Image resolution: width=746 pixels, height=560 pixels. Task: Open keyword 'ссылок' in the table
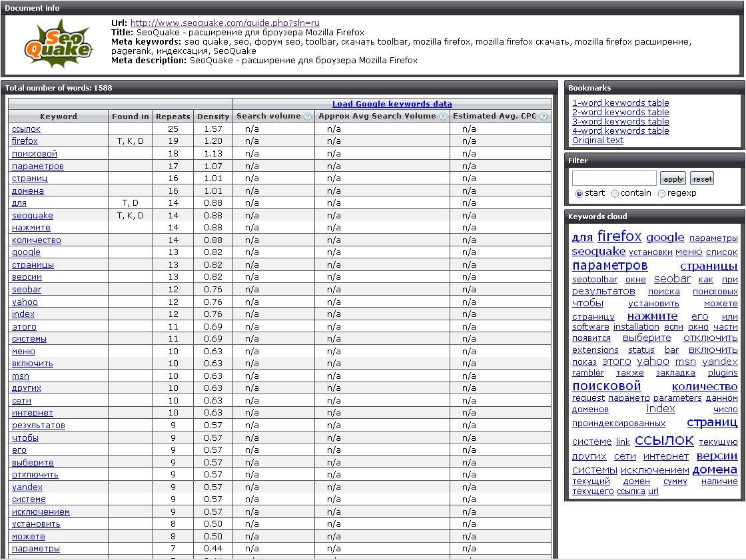pyautogui.click(x=26, y=129)
